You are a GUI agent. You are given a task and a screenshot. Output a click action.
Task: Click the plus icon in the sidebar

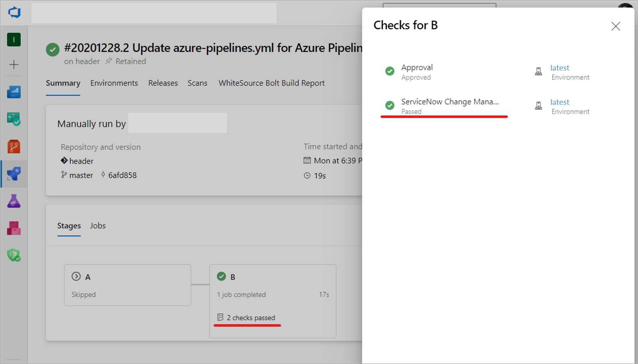coord(14,64)
